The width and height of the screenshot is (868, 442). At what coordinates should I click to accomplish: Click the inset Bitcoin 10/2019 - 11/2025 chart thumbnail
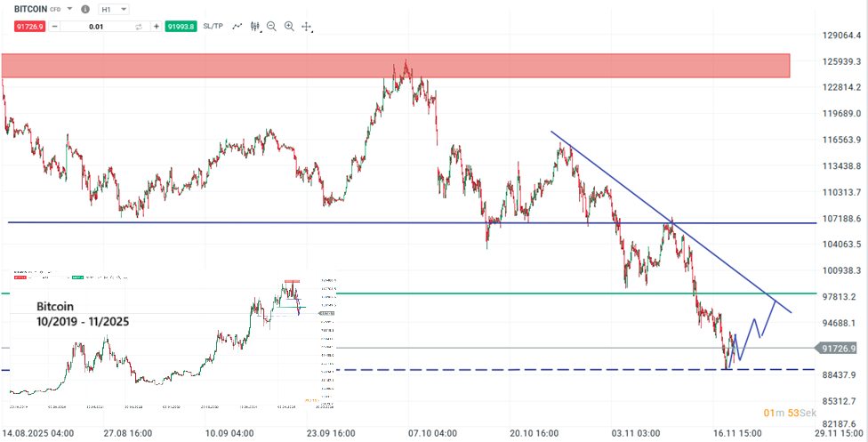pos(172,340)
